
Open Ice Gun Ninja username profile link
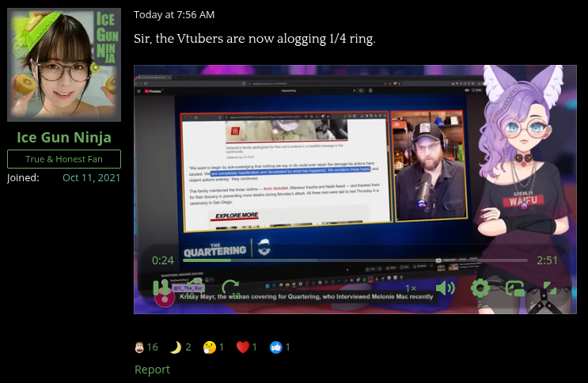pos(64,138)
